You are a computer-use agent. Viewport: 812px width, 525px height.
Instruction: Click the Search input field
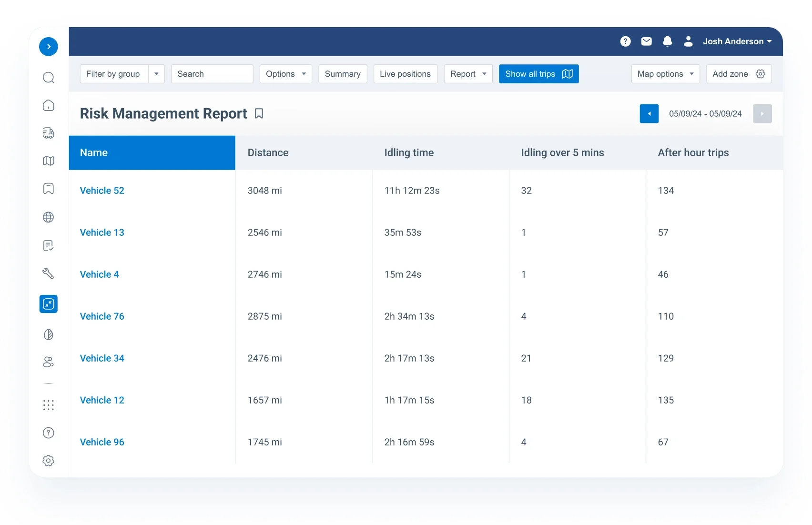[212, 74]
